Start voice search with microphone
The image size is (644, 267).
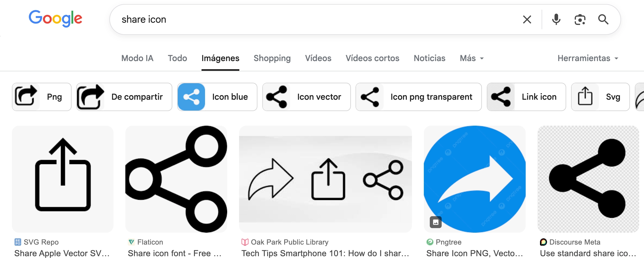point(556,19)
